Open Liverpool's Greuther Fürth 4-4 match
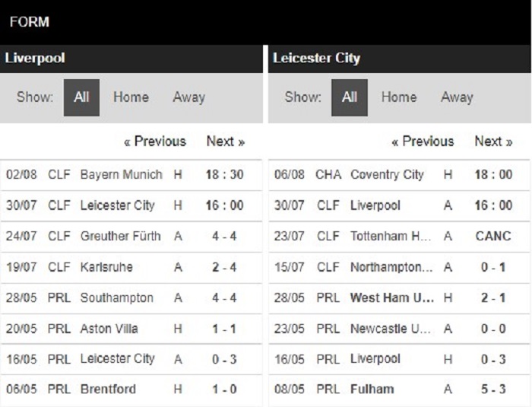Image resolution: width=532 pixels, height=407 pixels. click(131, 237)
